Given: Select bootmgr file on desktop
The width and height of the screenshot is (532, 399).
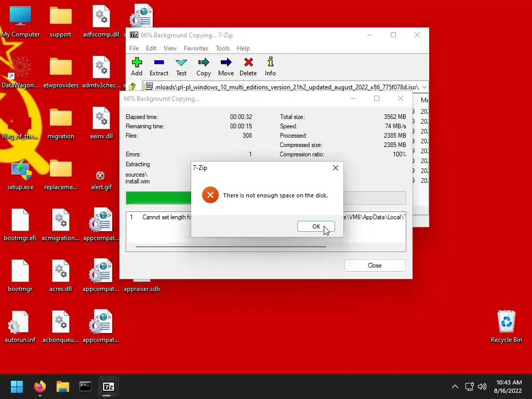Looking at the screenshot, I should (x=20, y=276).
